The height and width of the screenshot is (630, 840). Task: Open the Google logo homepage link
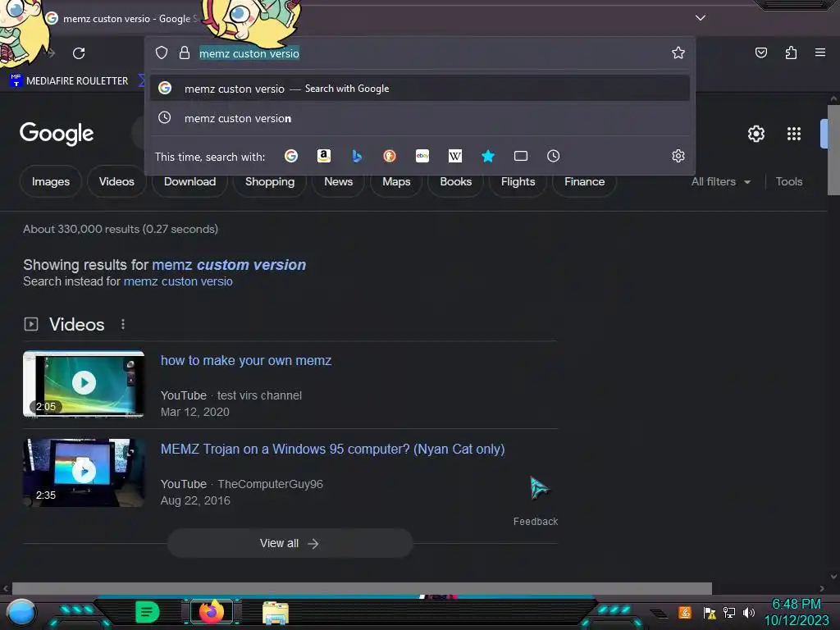click(x=57, y=134)
